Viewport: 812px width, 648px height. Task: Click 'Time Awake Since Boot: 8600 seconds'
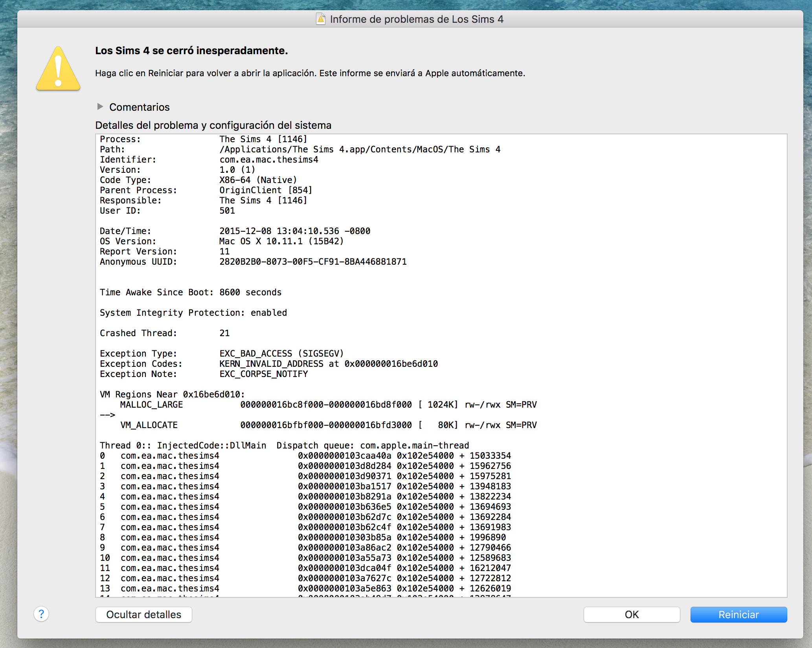tap(191, 292)
